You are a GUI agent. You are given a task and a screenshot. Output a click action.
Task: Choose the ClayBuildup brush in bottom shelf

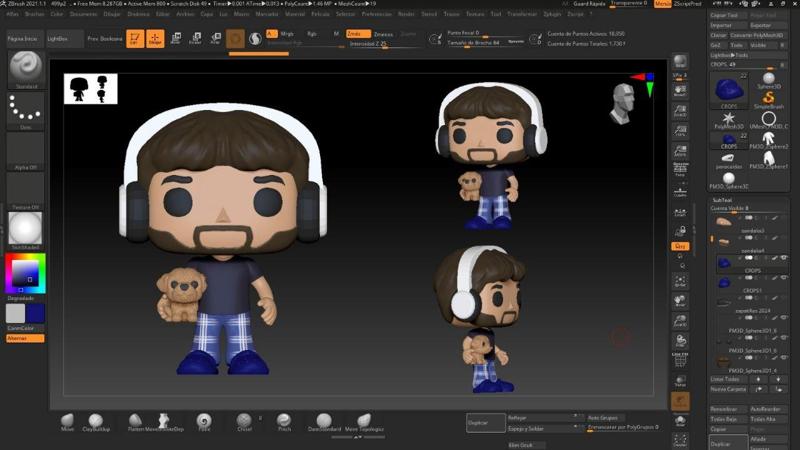click(96, 420)
